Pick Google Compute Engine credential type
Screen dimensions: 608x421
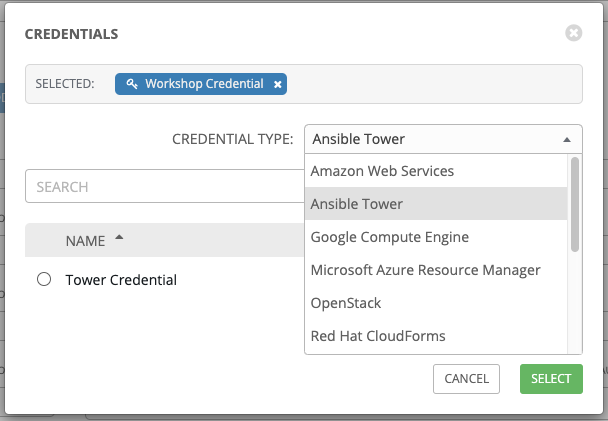[436, 237]
